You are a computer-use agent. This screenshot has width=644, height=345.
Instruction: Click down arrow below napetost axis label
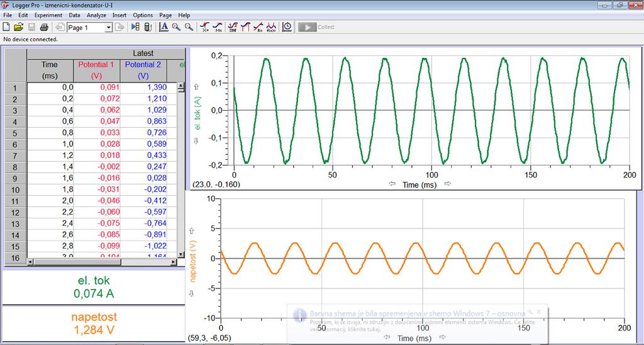point(191,293)
